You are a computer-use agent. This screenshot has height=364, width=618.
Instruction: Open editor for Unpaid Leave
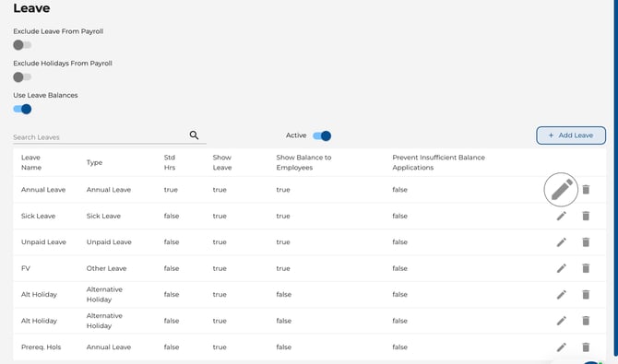point(561,241)
